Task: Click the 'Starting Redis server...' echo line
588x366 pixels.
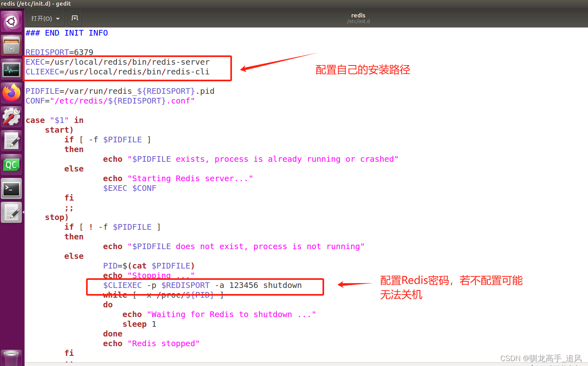Action: click(x=178, y=178)
